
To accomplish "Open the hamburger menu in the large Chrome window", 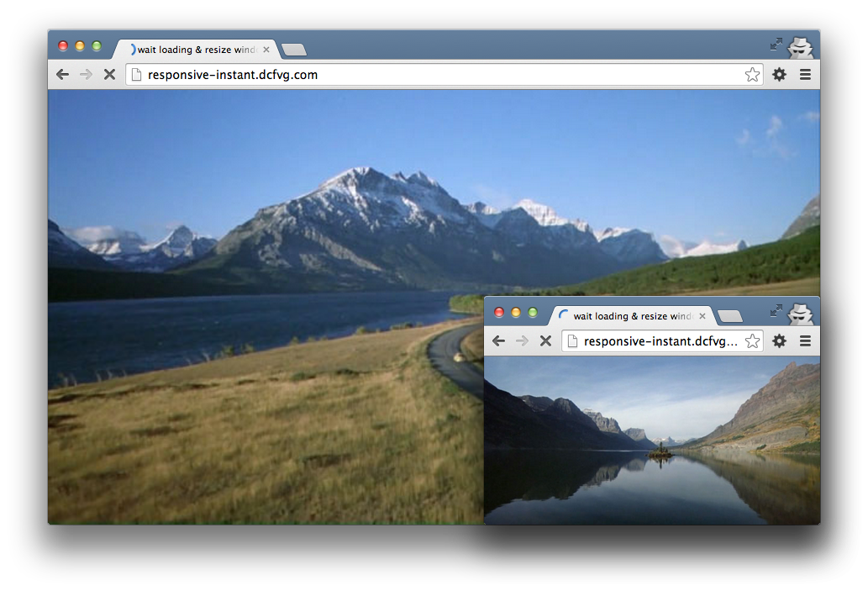I will [805, 75].
